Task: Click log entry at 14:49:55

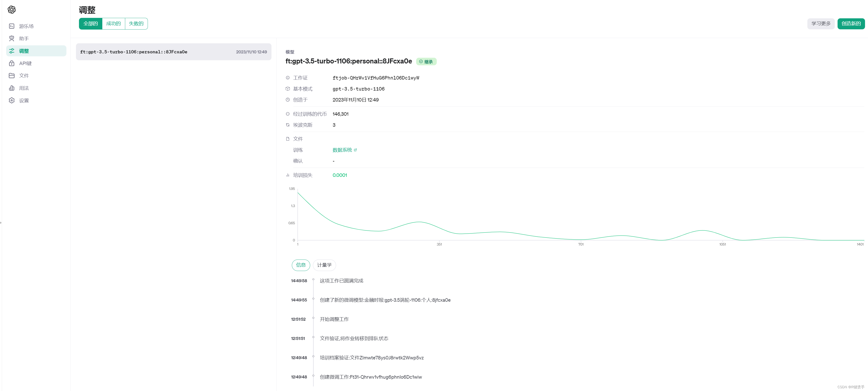Action: pos(385,300)
